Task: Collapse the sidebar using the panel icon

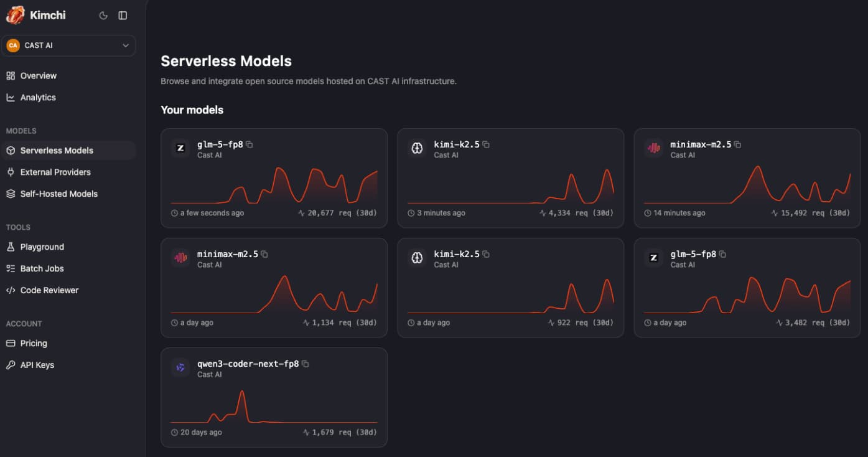Action: pos(123,16)
